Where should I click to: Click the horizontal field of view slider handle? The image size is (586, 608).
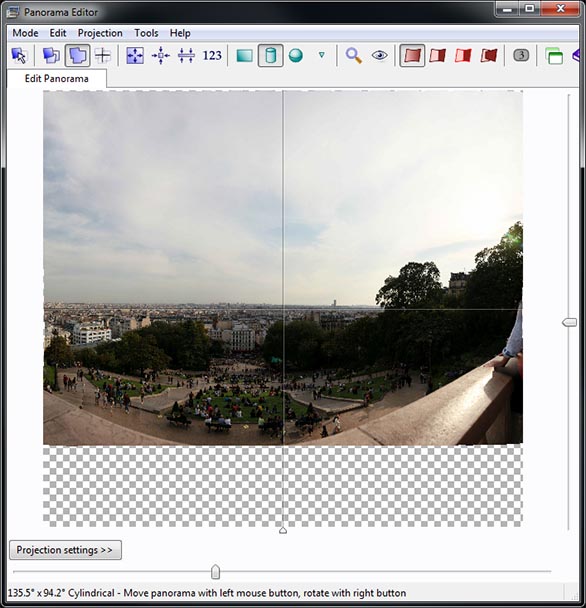pyautogui.click(x=216, y=572)
